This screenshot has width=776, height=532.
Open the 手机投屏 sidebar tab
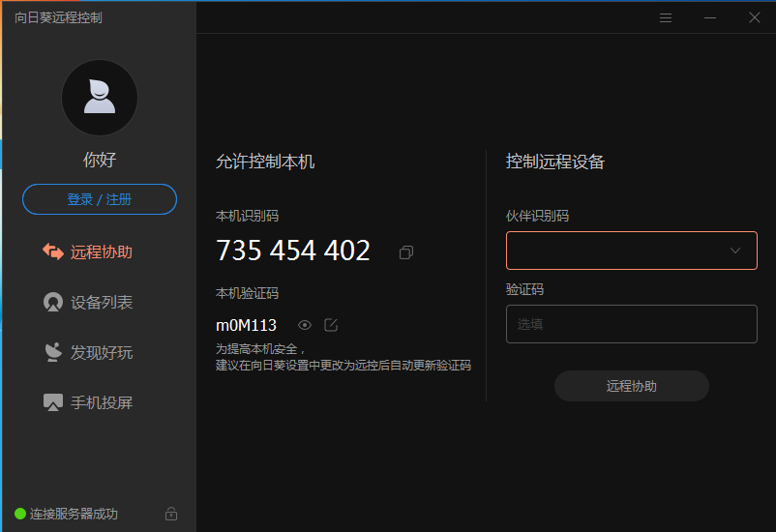[88, 402]
